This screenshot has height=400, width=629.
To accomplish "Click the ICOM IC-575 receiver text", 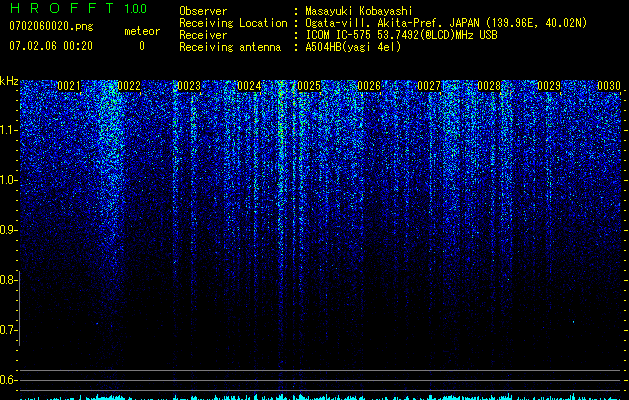I will [401, 35].
